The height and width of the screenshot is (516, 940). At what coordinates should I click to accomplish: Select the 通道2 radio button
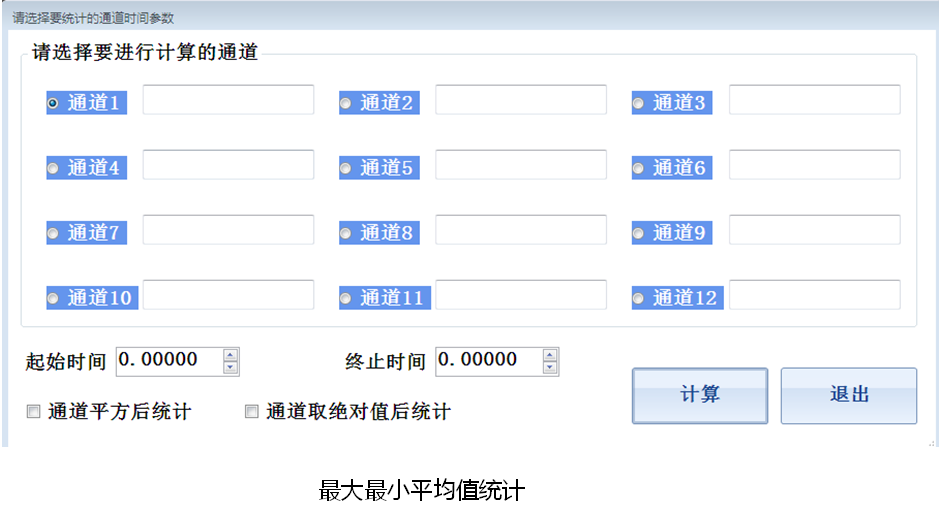346,103
